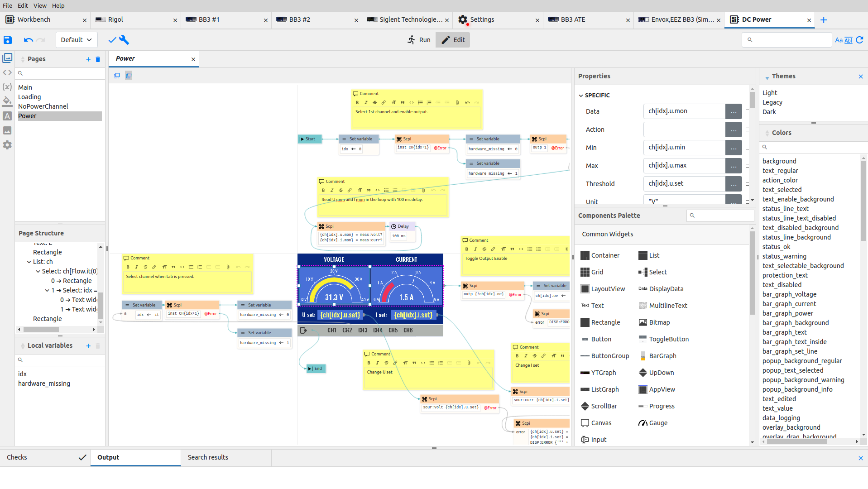This screenshot has width=868, height=489.
Task: Collapse the Select: idx tree node
Action: (x=47, y=290)
